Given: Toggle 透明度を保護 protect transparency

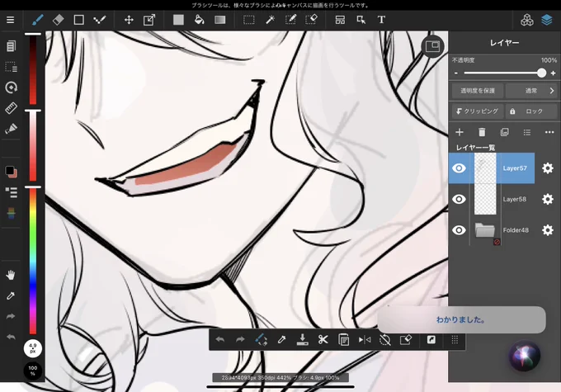Looking at the screenshot, I should point(478,91).
